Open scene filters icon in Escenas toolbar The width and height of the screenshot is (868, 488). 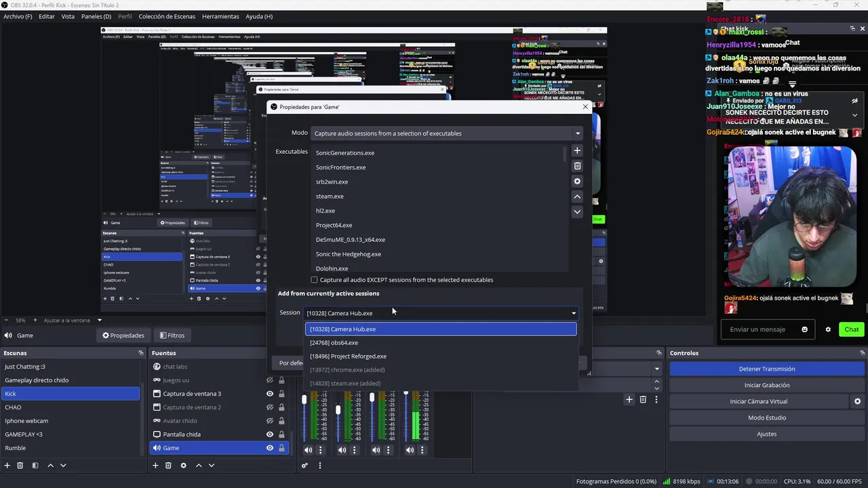(x=35, y=466)
